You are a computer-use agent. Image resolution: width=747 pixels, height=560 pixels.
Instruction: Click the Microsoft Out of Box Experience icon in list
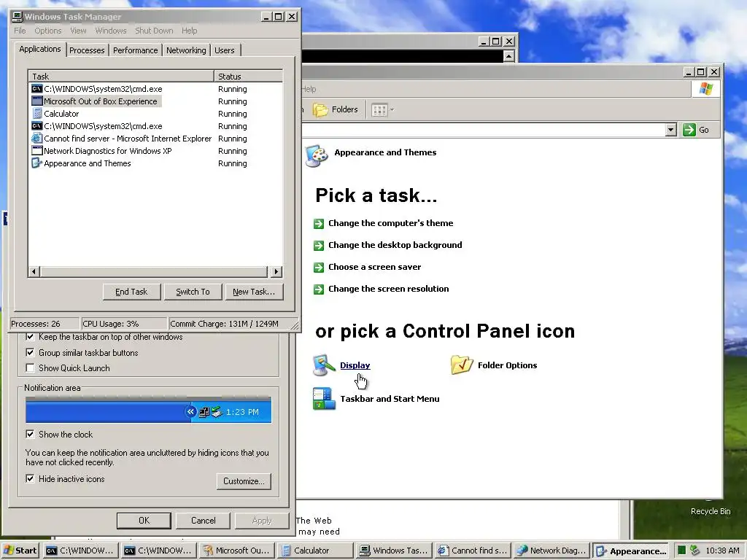coord(36,101)
